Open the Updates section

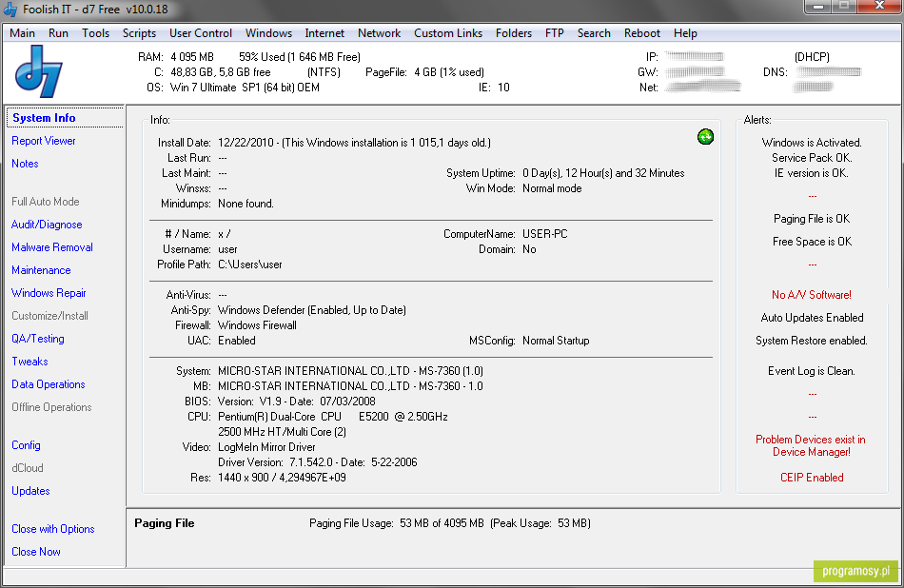tap(30, 491)
